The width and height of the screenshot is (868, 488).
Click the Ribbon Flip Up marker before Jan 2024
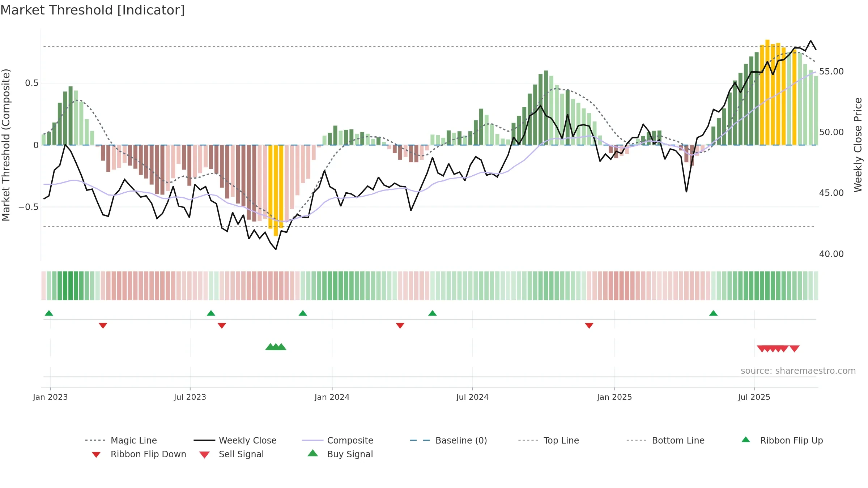(303, 313)
